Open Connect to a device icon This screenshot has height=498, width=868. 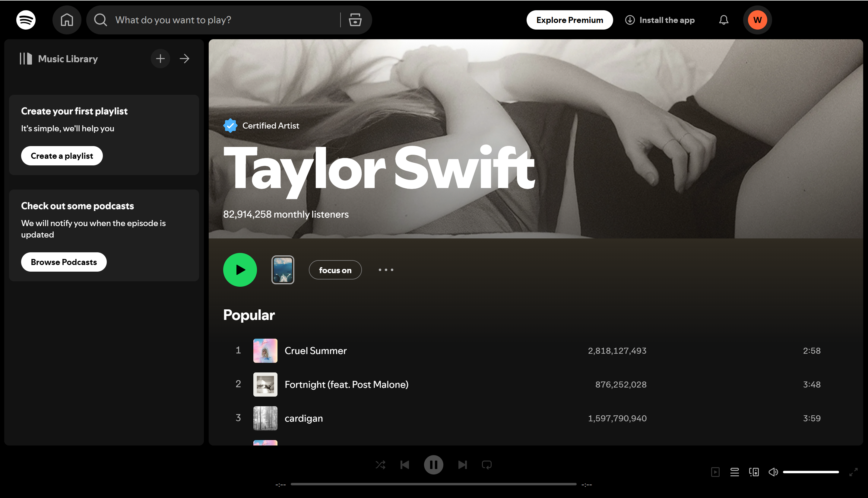pyautogui.click(x=754, y=472)
